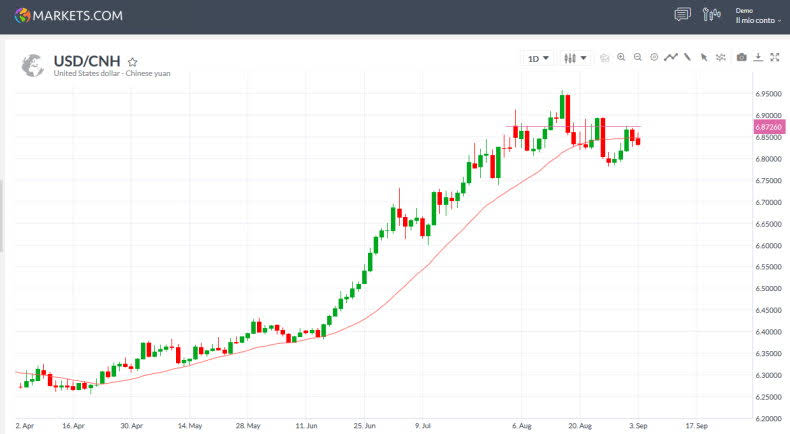
Task: Reset the chart zoom with the round icon
Action: coord(653,58)
